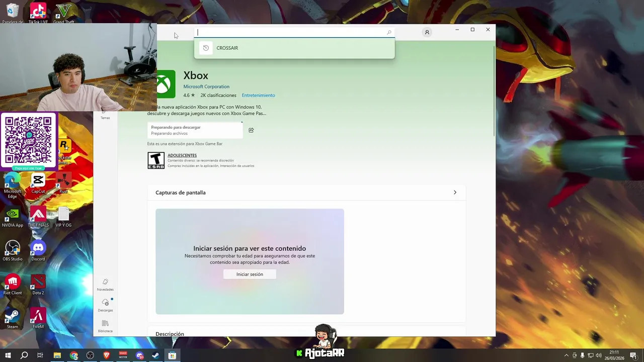Open the NVIDIA App desktop shortcut
Viewport: 644px width, 362px height.
pyautogui.click(x=13, y=217)
